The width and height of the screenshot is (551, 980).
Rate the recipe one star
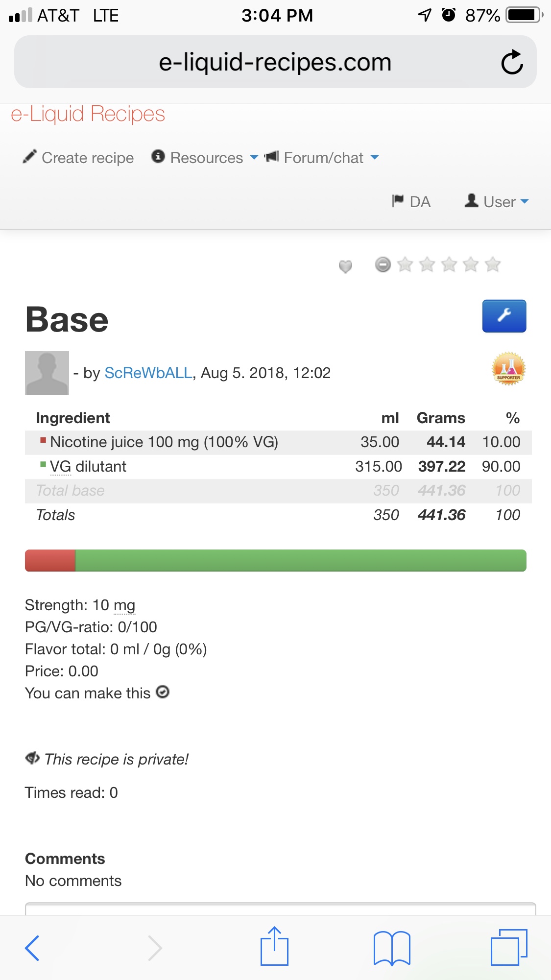click(x=405, y=264)
